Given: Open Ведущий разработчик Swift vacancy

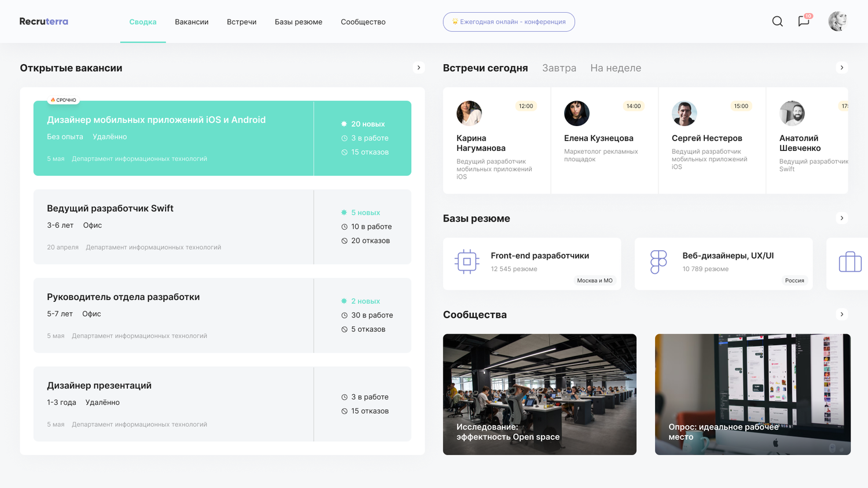Looking at the screenshot, I should pos(222,227).
